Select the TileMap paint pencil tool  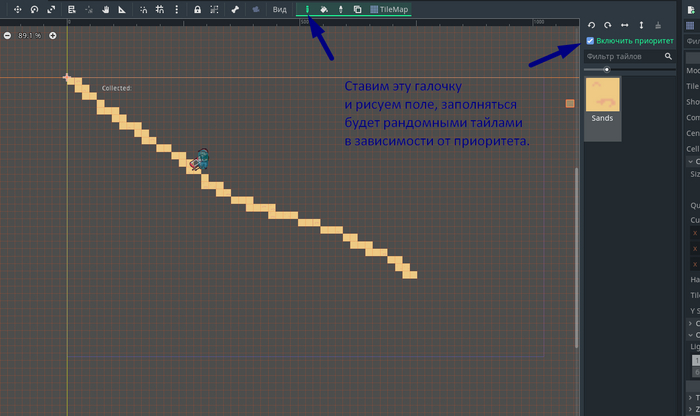(308, 9)
